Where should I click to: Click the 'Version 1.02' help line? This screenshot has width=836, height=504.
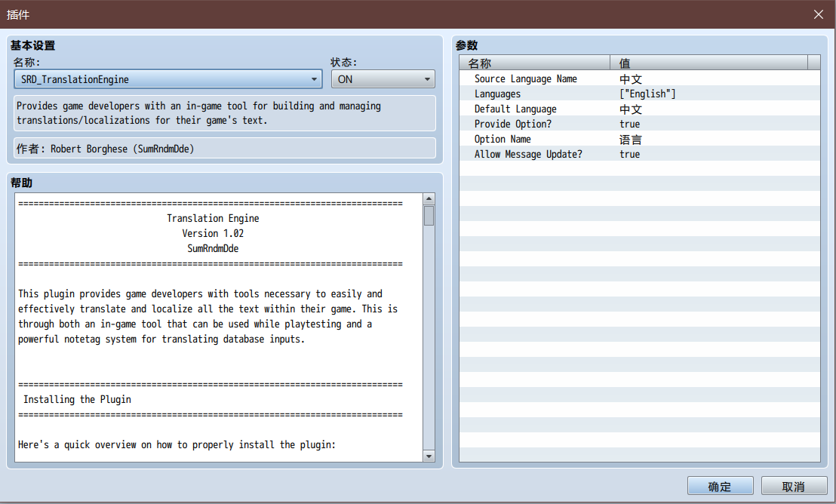click(x=213, y=233)
